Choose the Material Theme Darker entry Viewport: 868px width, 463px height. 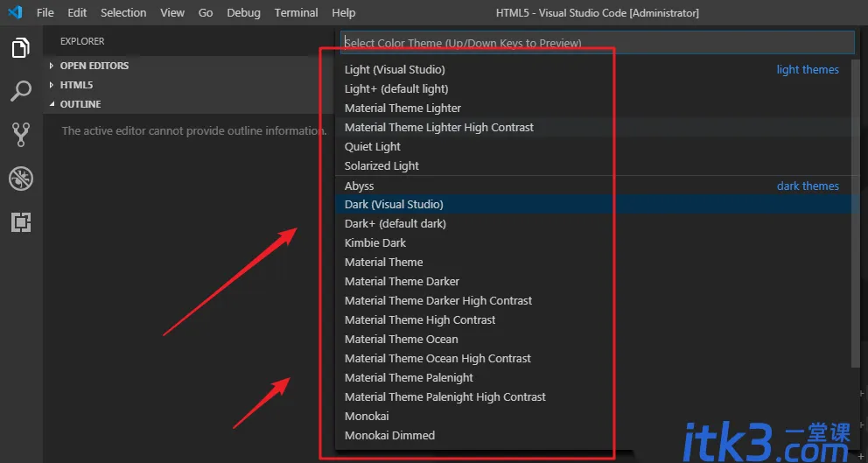pos(594,281)
